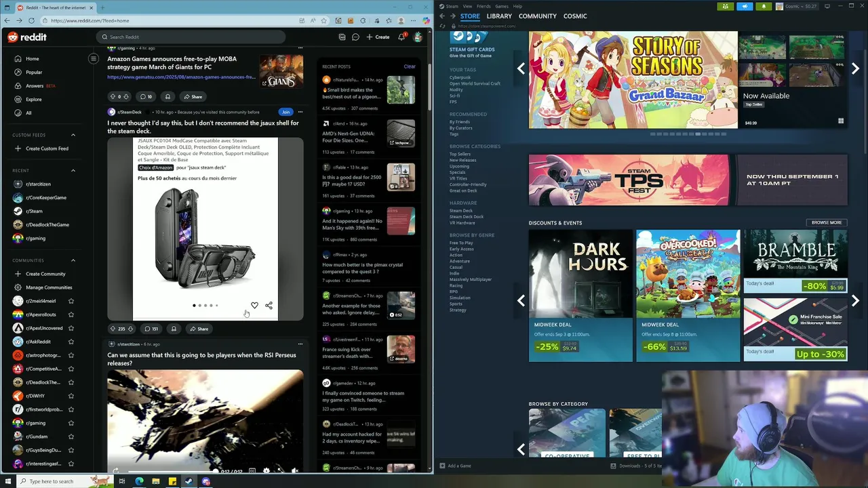Favorite r/AskReddit with its star

pyautogui.click(x=71, y=342)
